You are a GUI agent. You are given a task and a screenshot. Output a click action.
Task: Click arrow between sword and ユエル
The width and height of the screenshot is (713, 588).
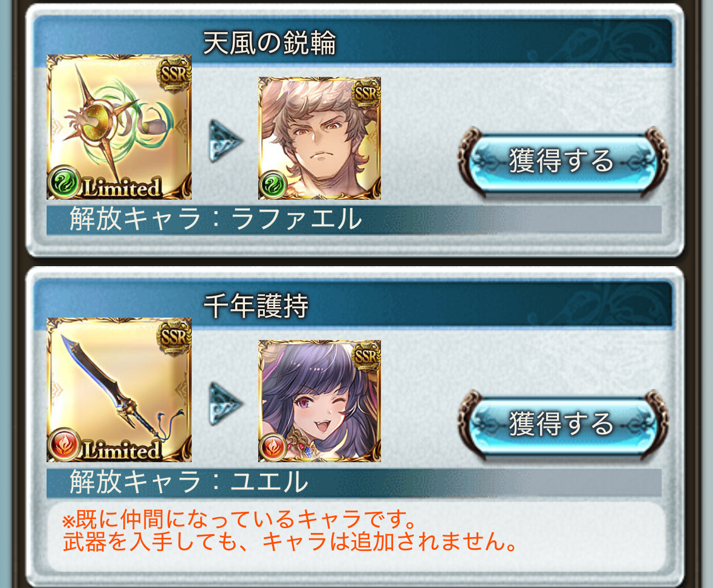point(226,403)
